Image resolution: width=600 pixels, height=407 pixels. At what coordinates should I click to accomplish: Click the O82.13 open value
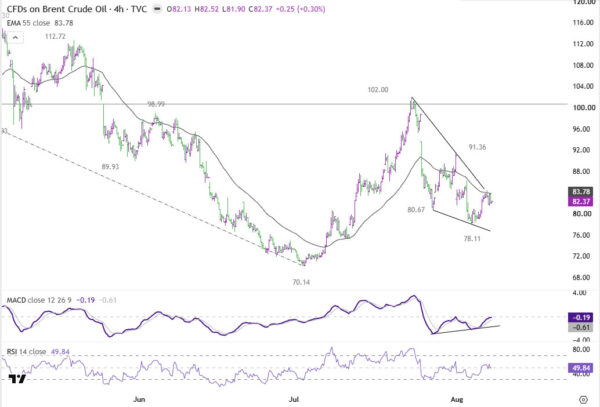(x=179, y=9)
